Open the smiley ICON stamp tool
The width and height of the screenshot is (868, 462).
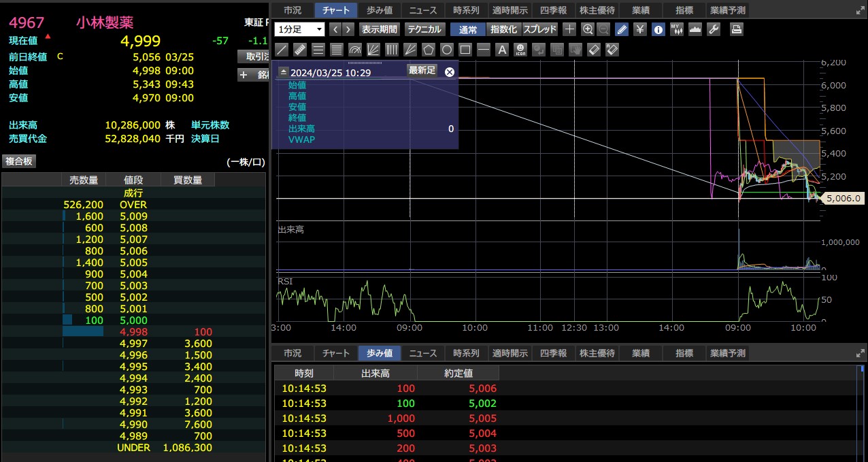coord(520,50)
